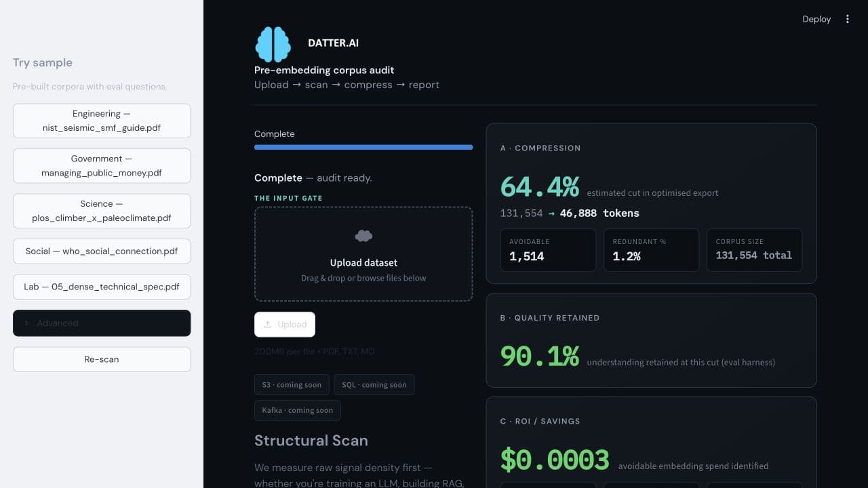Click the Re-scan button
Screen dimensions: 868x488
[x=102, y=359]
